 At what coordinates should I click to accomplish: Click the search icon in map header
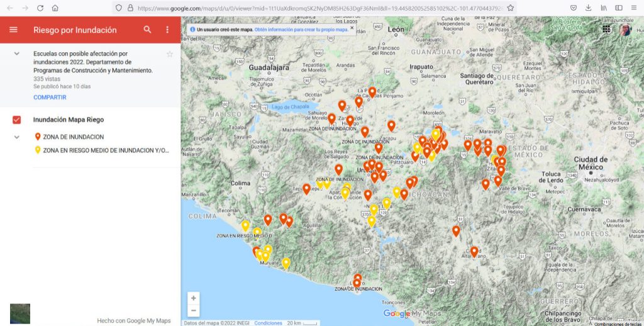click(147, 30)
